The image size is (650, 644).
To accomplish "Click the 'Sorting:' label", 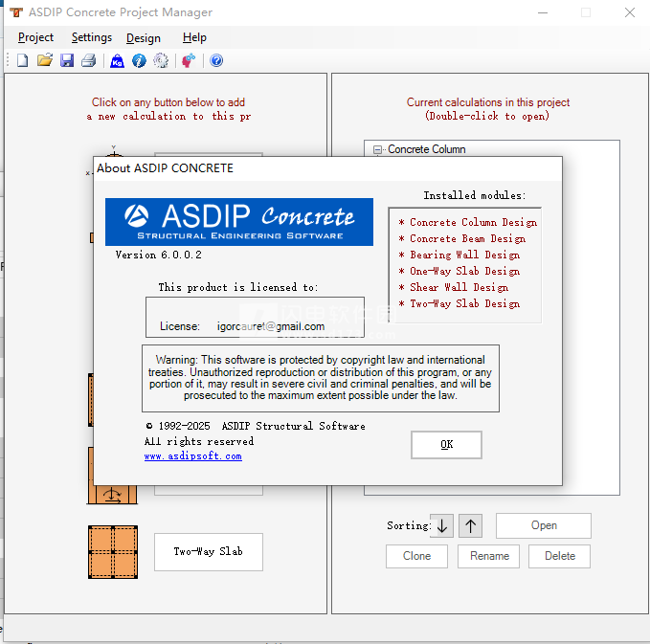I will (409, 525).
